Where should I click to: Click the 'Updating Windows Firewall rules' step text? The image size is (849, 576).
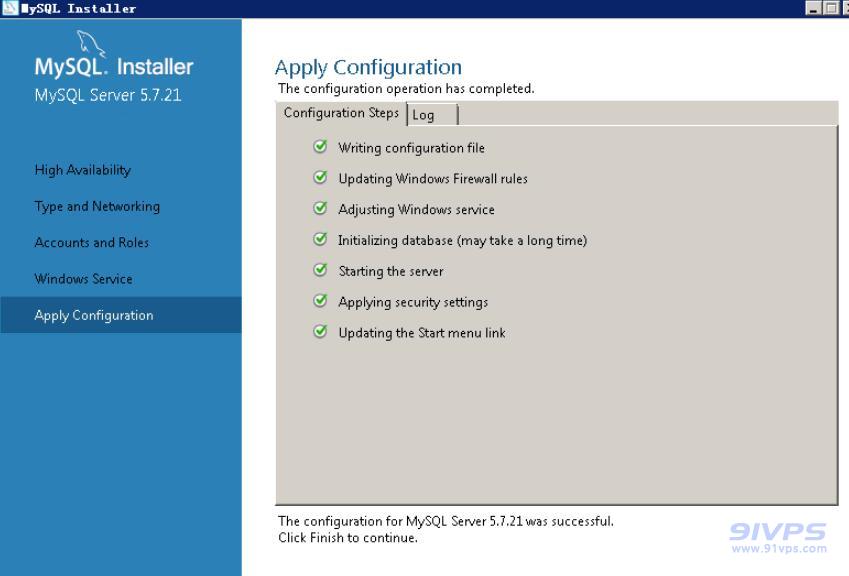(433, 179)
